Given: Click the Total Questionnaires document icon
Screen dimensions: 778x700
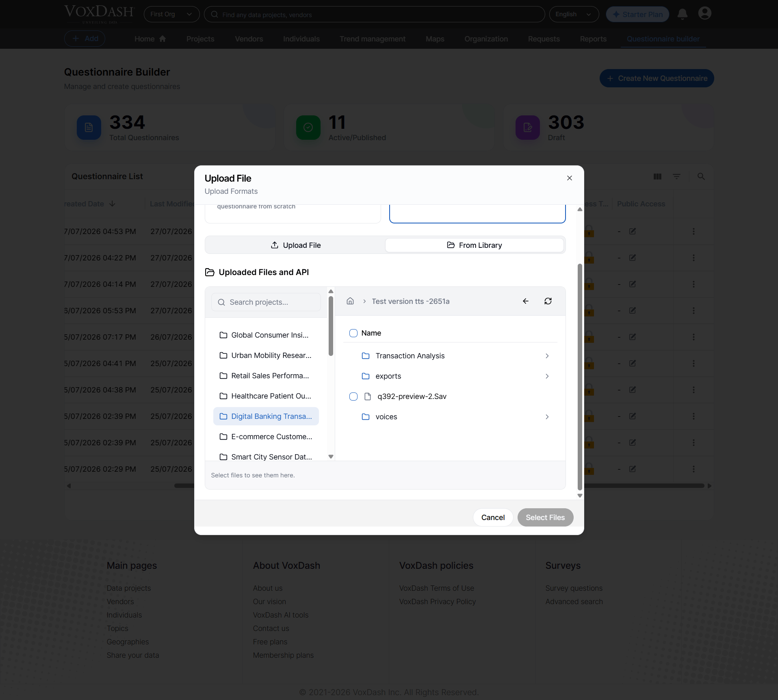Looking at the screenshot, I should pyautogui.click(x=89, y=128).
